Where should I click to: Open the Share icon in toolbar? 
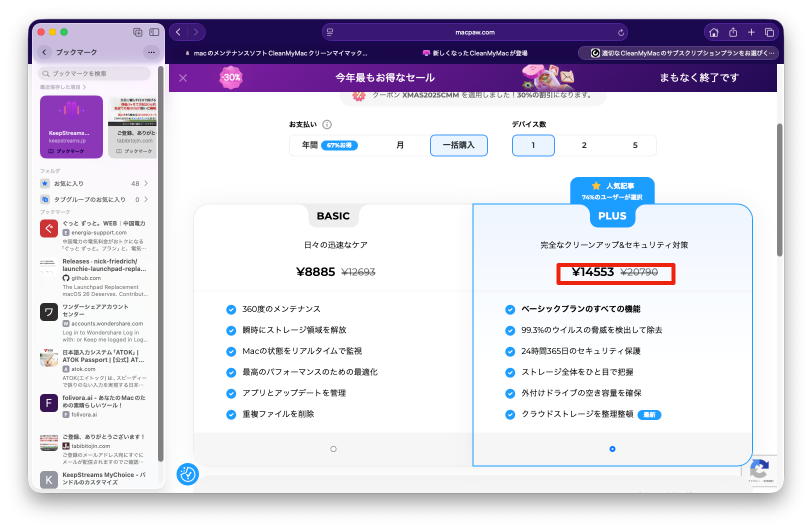tap(733, 32)
